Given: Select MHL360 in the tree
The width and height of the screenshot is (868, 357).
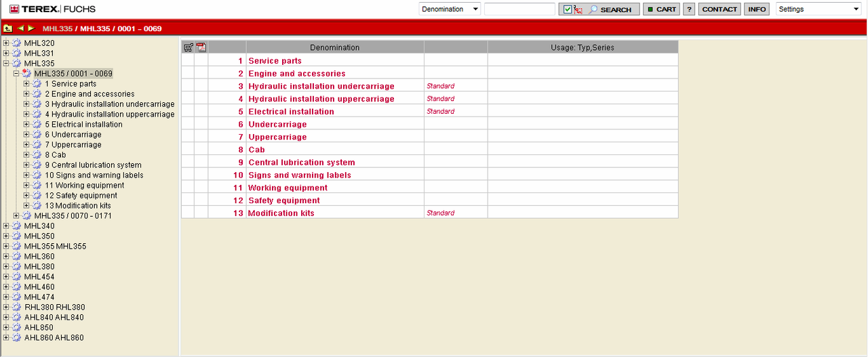Looking at the screenshot, I should (x=39, y=257).
